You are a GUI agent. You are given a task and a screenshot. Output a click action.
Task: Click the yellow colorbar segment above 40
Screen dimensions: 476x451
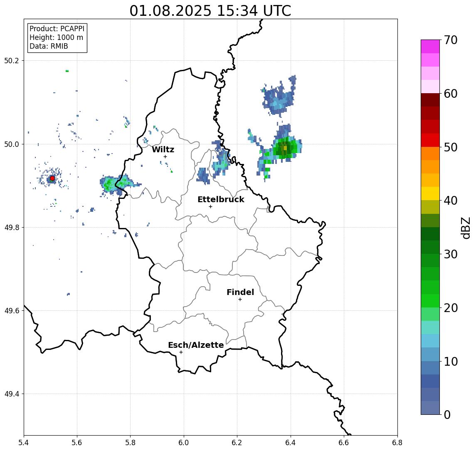click(430, 193)
